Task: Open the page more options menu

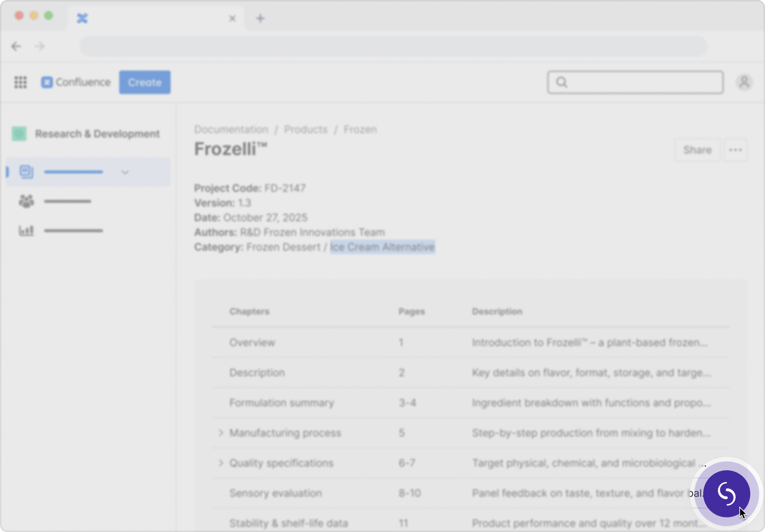Action: tap(735, 150)
